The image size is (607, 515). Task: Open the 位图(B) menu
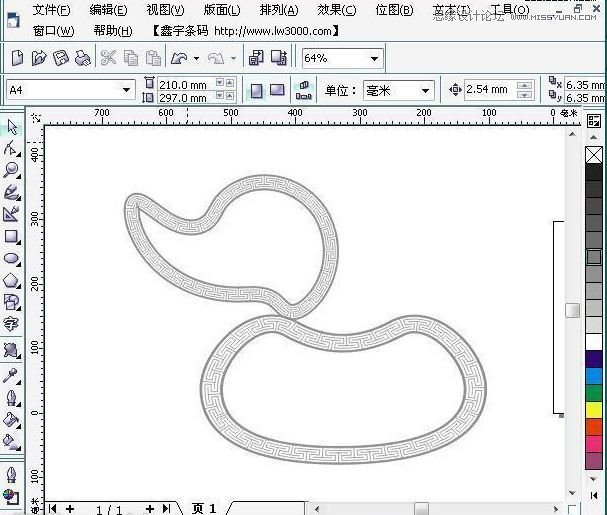[x=394, y=10]
